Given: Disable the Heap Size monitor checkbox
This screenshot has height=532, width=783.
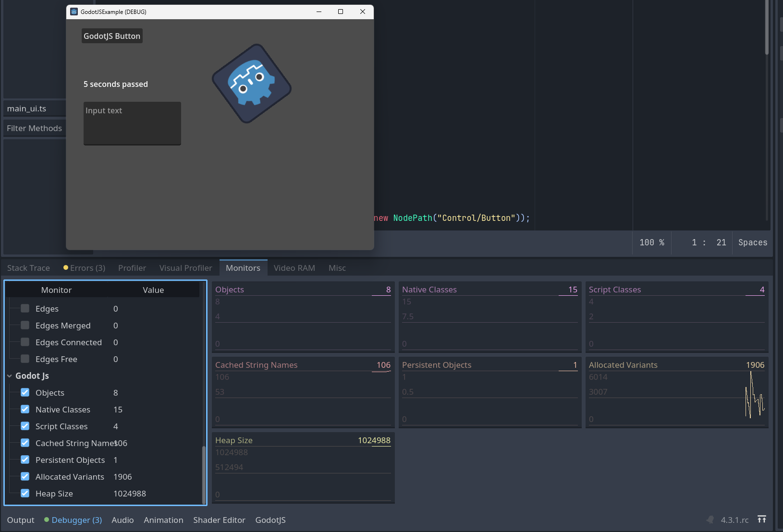Looking at the screenshot, I should click(x=25, y=494).
